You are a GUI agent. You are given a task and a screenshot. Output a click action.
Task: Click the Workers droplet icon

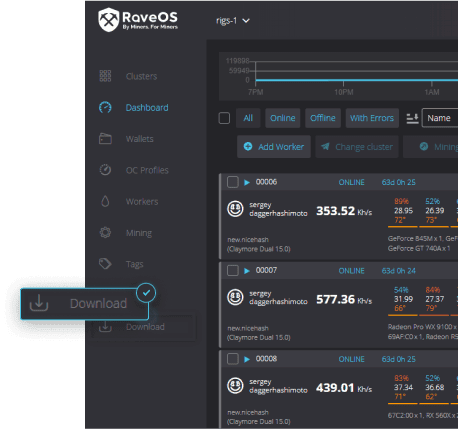coord(105,201)
